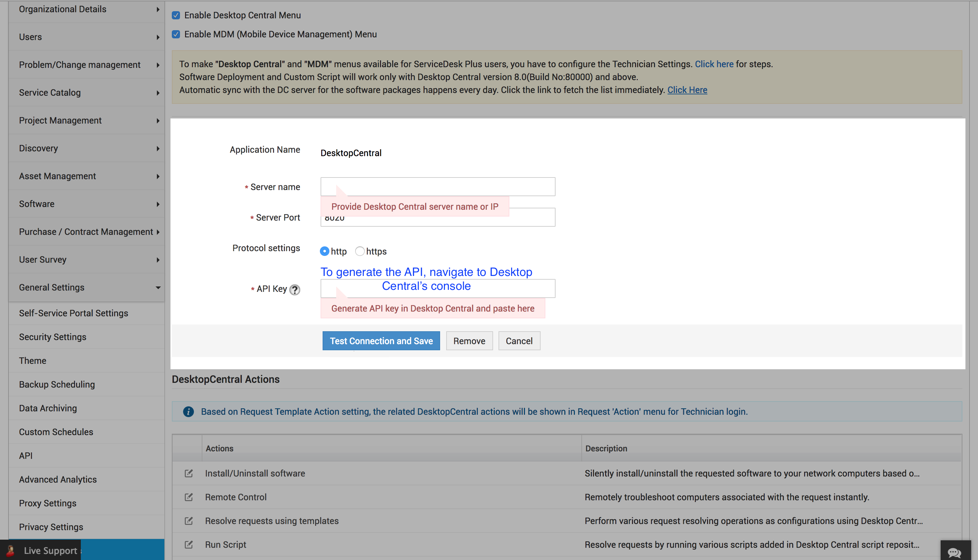978x560 pixels.
Task: Click the Server name input field
Action: coord(437,187)
